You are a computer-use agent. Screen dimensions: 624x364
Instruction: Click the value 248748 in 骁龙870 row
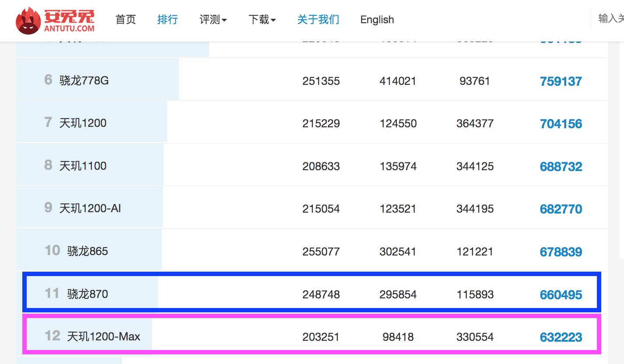tap(321, 294)
